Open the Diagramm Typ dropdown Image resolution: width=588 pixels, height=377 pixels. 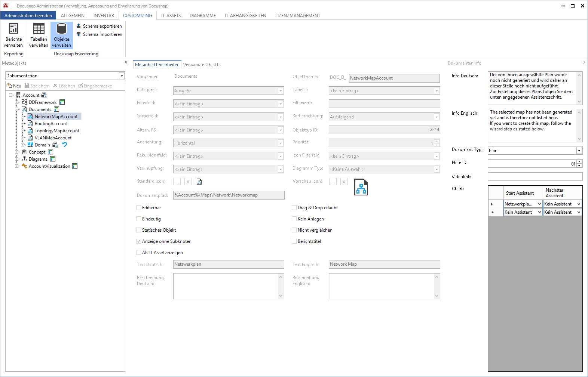pyautogui.click(x=437, y=169)
